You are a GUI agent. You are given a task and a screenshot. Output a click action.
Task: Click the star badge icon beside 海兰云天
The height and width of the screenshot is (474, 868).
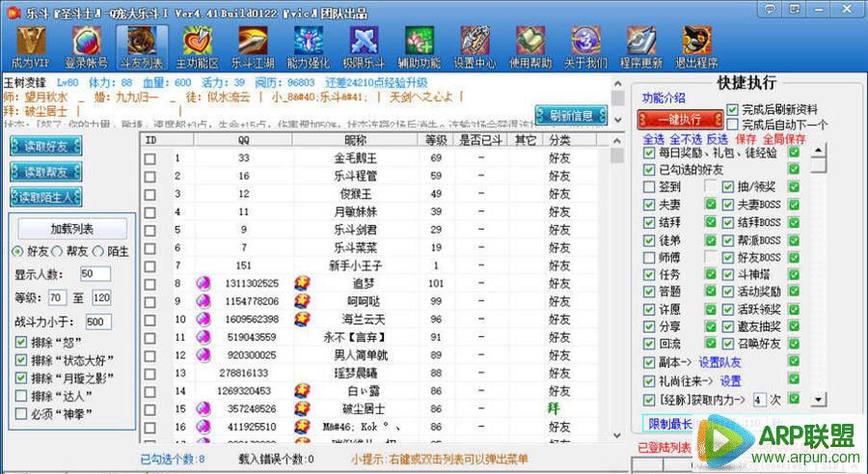(x=302, y=320)
